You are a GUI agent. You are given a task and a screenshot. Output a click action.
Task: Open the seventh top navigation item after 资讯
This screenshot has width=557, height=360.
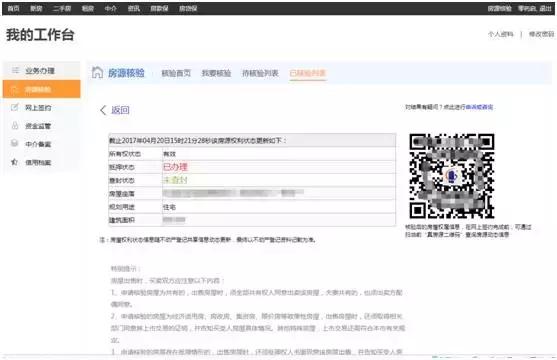[x=159, y=9]
